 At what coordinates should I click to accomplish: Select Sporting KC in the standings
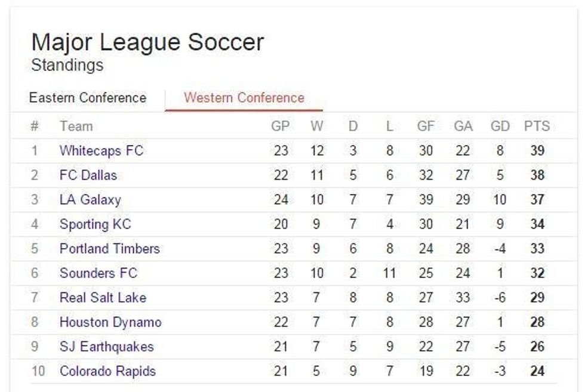coord(95,224)
